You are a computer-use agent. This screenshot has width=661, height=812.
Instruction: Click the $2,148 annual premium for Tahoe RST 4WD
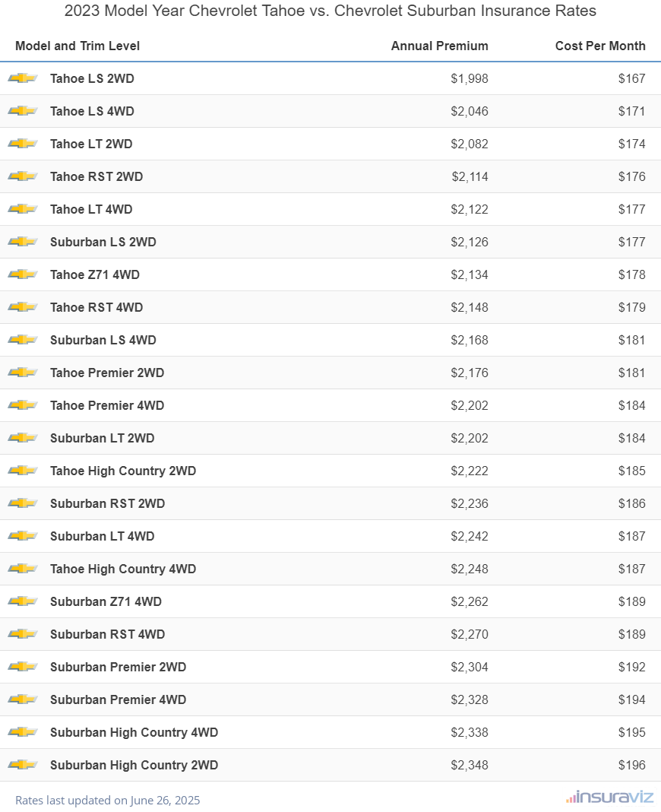[x=470, y=307]
